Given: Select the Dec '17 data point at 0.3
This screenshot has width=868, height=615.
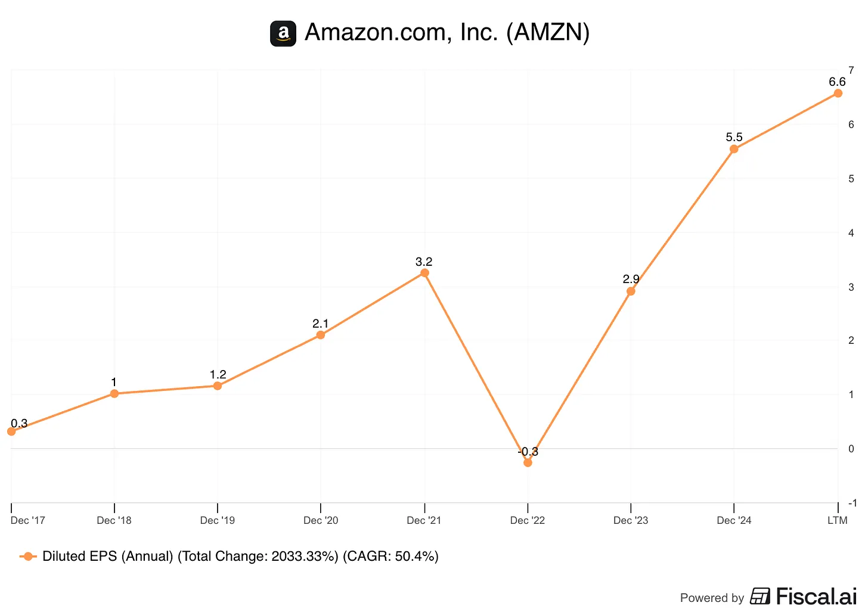Looking at the screenshot, I should (x=11, y=431).
